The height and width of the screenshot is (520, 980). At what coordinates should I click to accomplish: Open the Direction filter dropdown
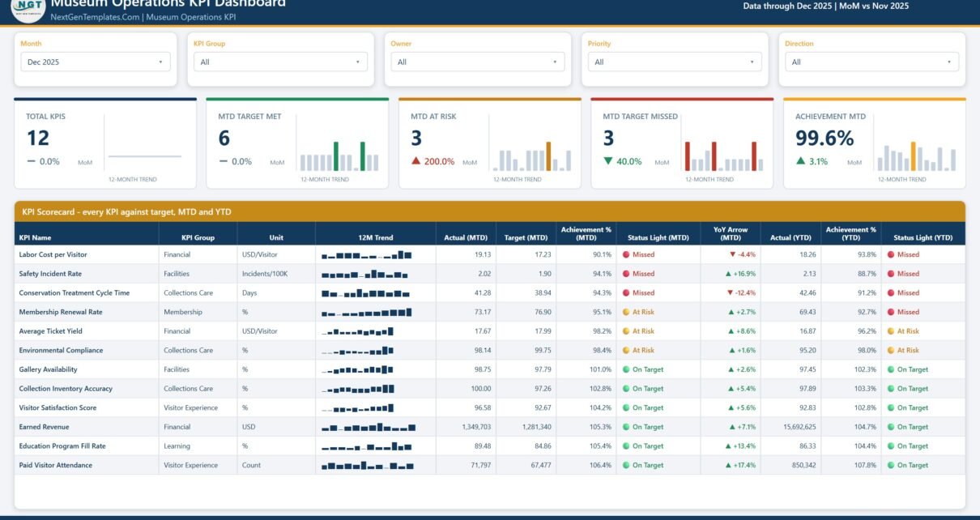[871, 62]
